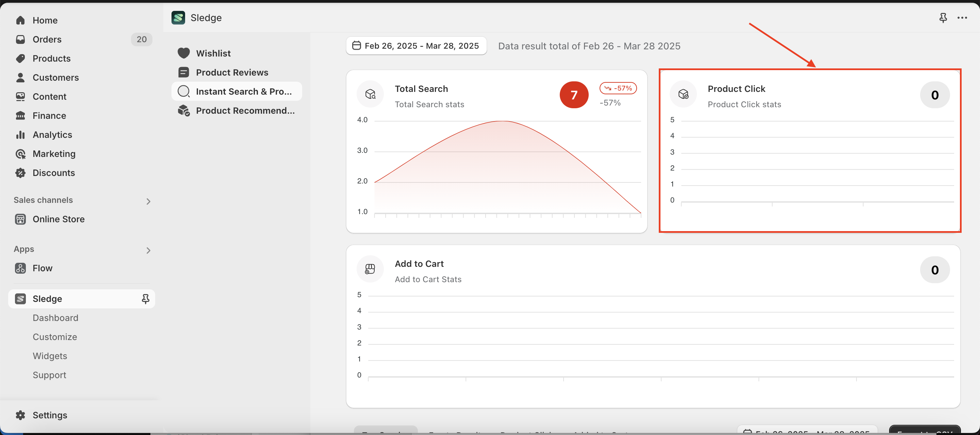The image size is (980, 435).
Task: Open the Feb 26 - Mar 28 date picker
Action: [x=416, y=46]
